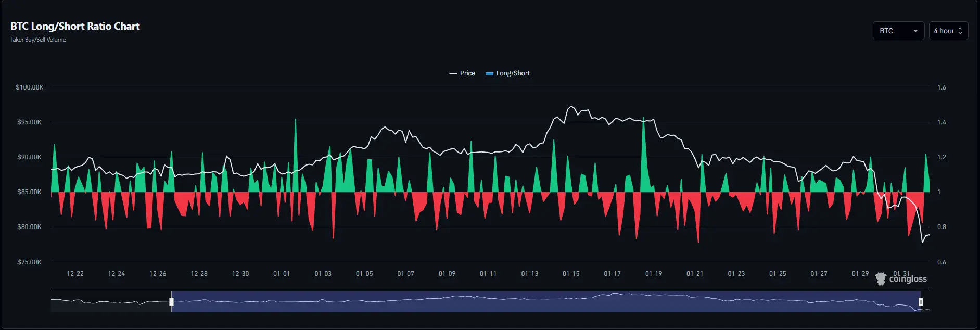Open the 4 hour interval dropdown
The image size is (980, 330).
(x=948, y=31)
